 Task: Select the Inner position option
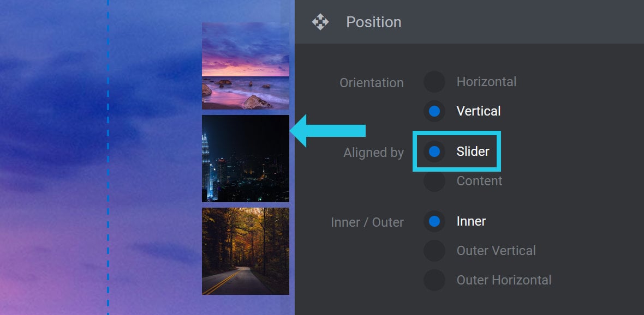point(434,221)
